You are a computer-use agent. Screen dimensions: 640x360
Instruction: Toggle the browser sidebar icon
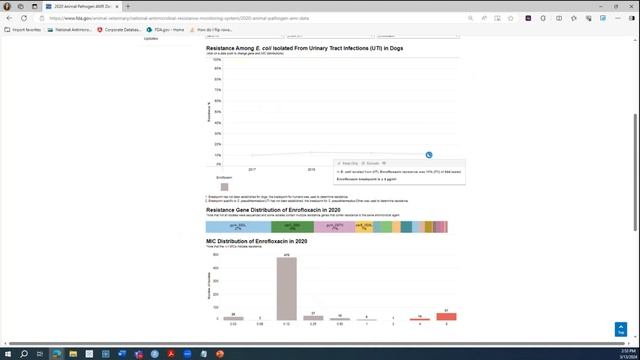pyautogui.click(x=632, y=18)
